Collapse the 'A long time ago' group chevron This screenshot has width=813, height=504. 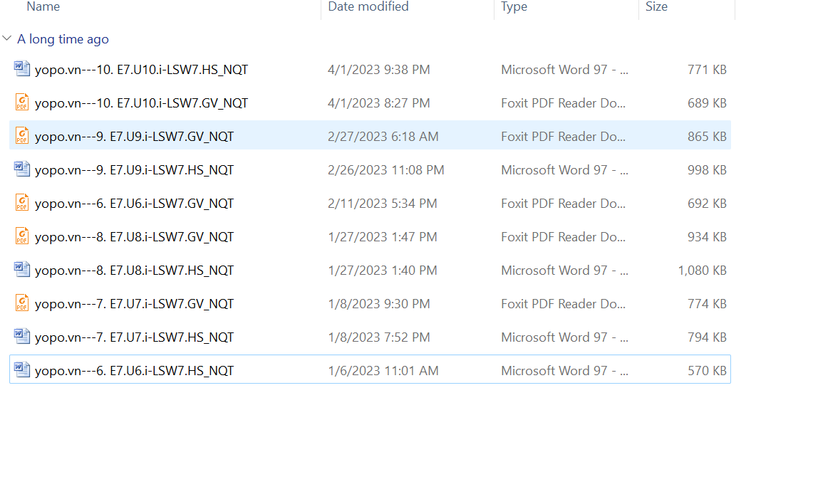[x=7, y=39]
